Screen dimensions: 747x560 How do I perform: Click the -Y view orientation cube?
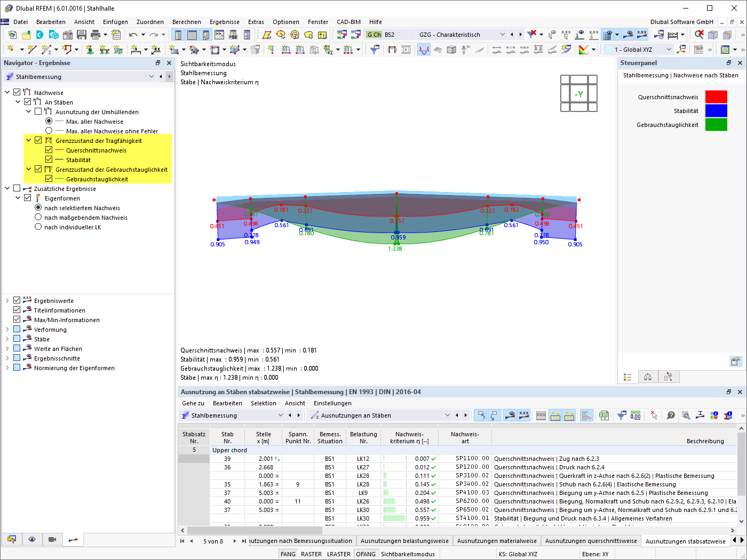point(579,94)
